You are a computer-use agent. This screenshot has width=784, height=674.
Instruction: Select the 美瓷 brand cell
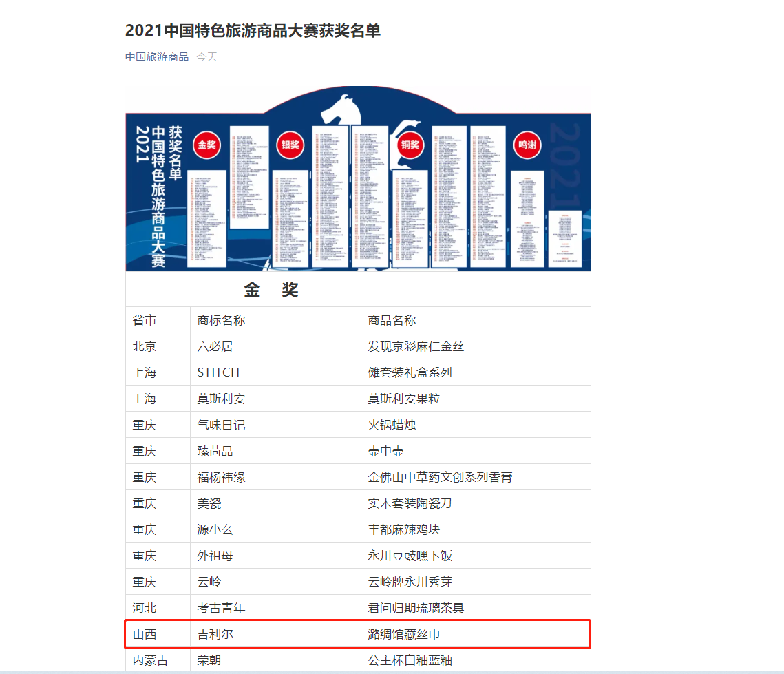[275, 503]
